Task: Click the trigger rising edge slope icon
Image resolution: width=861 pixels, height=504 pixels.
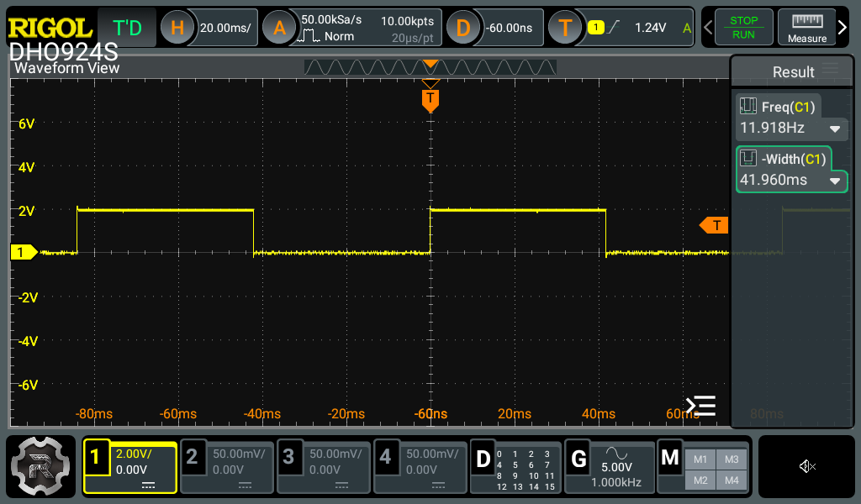Action: point(614,26)
